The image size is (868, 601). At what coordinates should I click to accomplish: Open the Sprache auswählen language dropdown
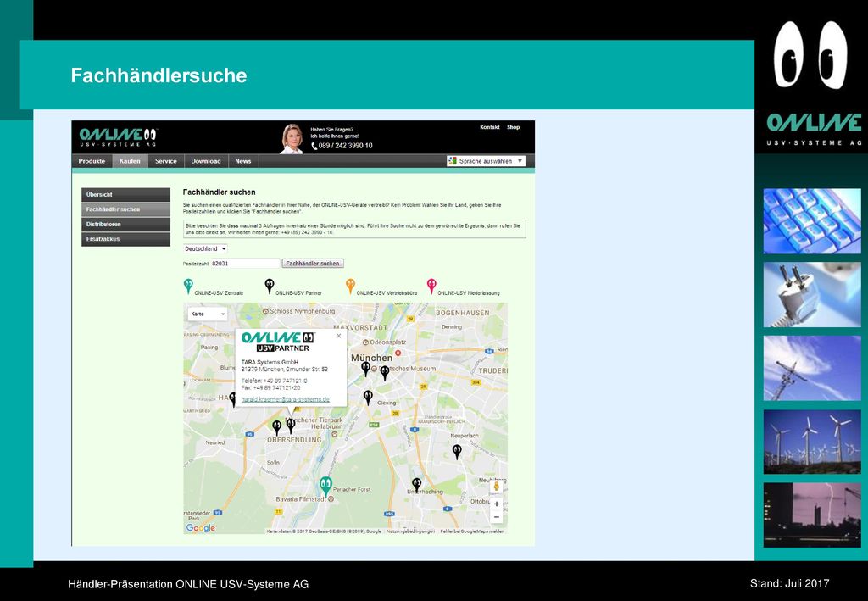click(x=486, y=161)
